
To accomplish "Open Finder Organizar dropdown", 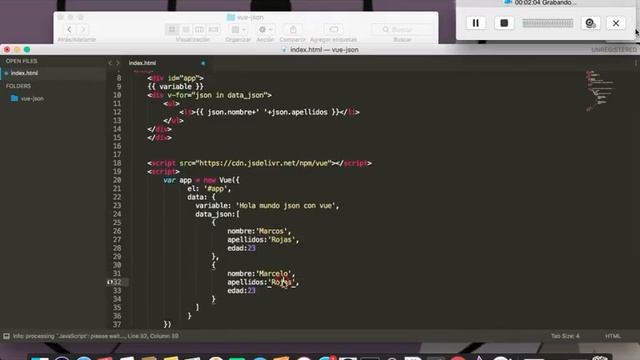I will (238, 29).
